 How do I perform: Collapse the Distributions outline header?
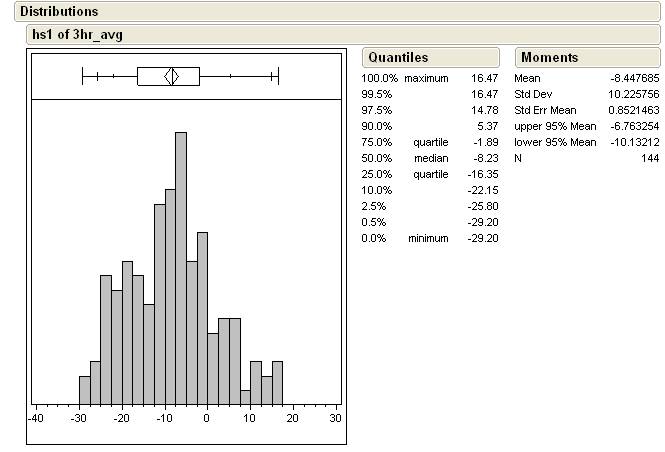pos(59,11)
